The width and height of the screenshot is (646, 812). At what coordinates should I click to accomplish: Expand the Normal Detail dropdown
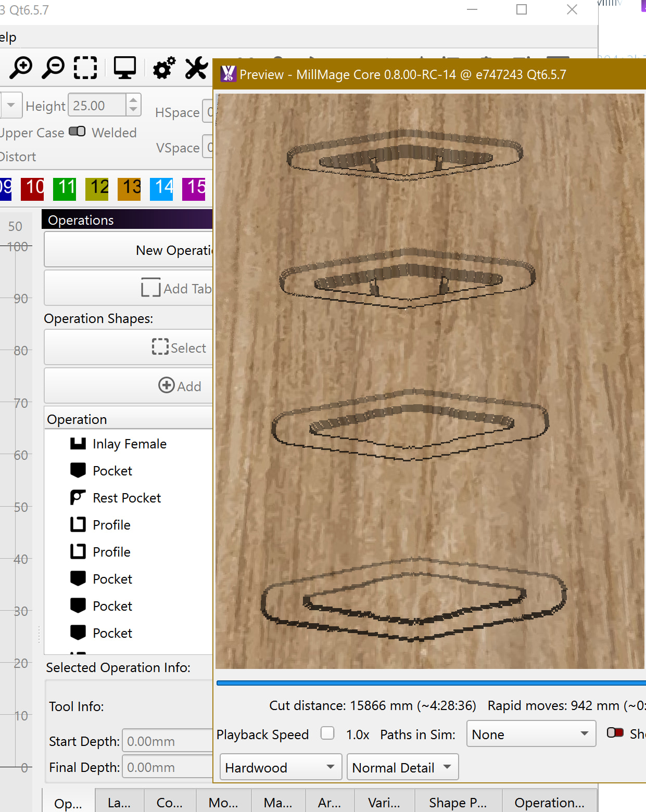point(402,767)
